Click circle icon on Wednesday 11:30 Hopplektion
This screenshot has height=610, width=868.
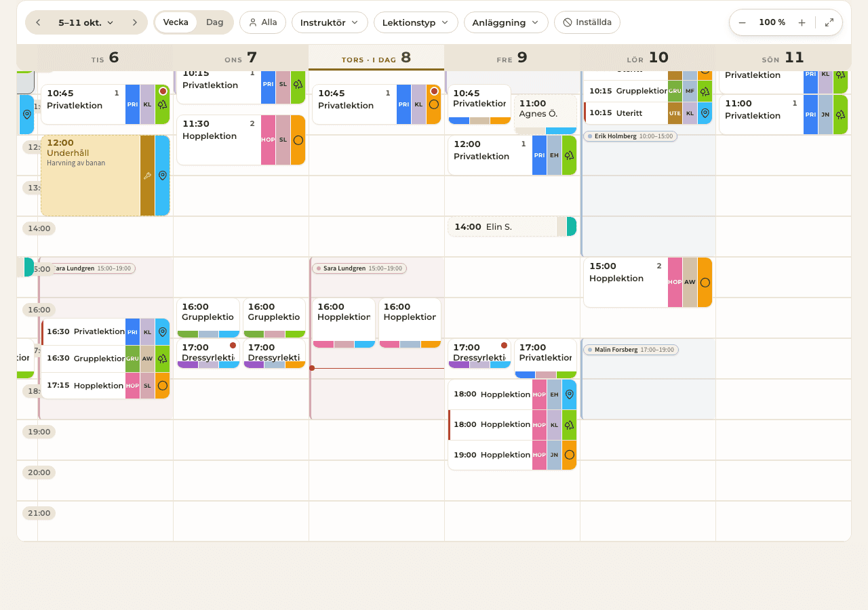click(x=298, y=140)
